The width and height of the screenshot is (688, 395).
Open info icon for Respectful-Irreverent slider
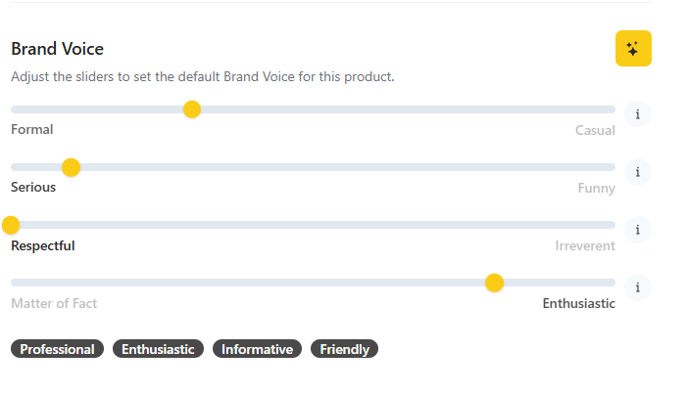[x=638, y=230]
